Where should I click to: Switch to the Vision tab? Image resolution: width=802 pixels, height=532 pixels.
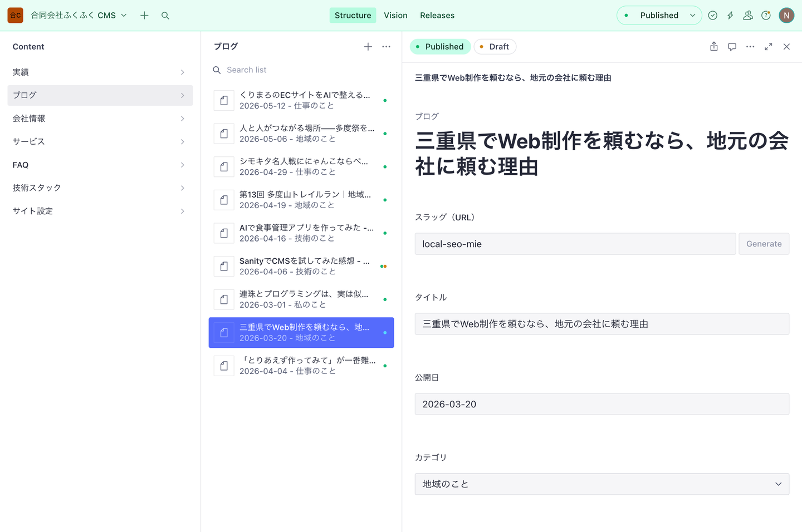[x=395, y=16]
